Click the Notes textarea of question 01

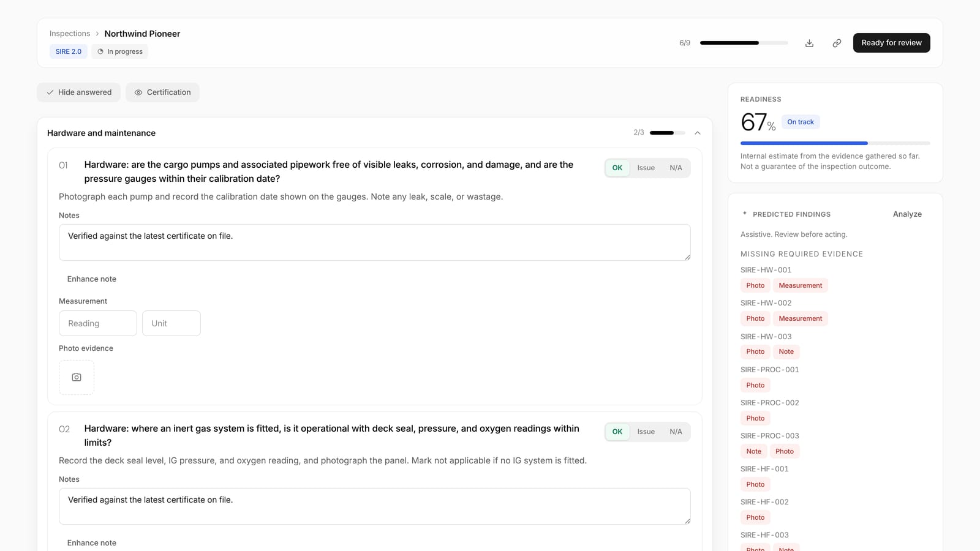coord(375,242)
